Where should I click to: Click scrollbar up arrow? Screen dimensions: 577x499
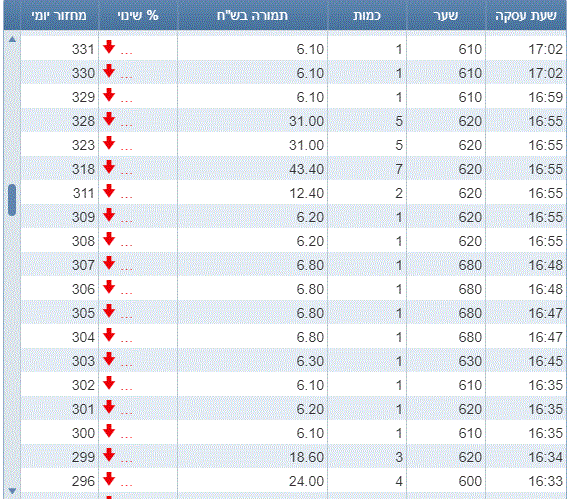tap(12, 39)
